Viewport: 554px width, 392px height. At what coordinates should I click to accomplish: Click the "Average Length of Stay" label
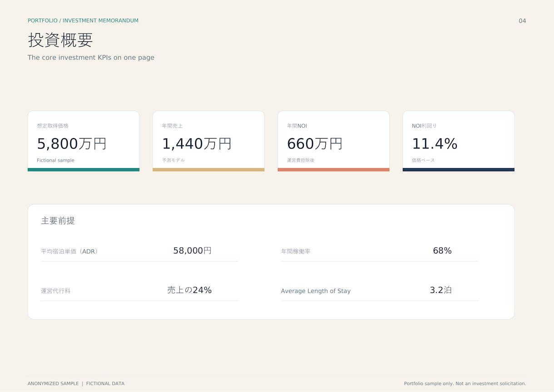[316, 291]
